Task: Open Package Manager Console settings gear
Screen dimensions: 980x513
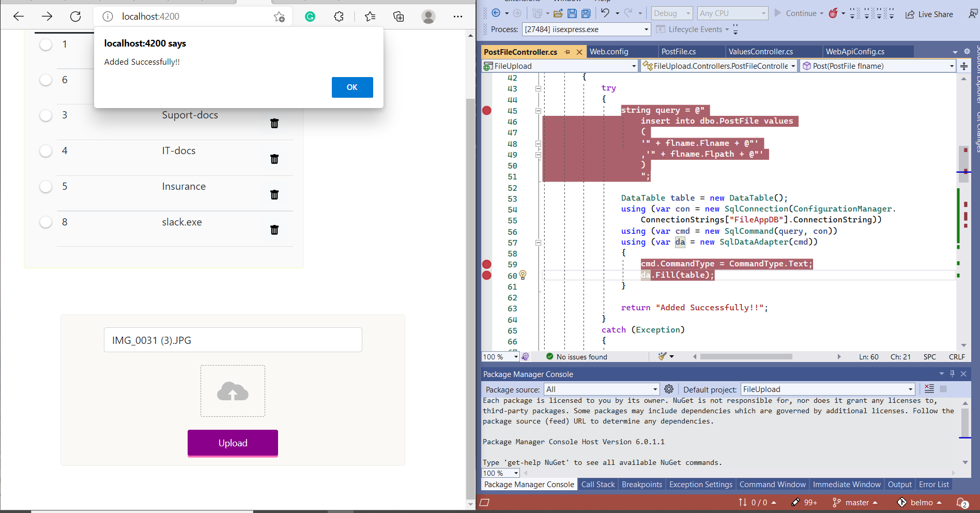Action: pos(669,389)
